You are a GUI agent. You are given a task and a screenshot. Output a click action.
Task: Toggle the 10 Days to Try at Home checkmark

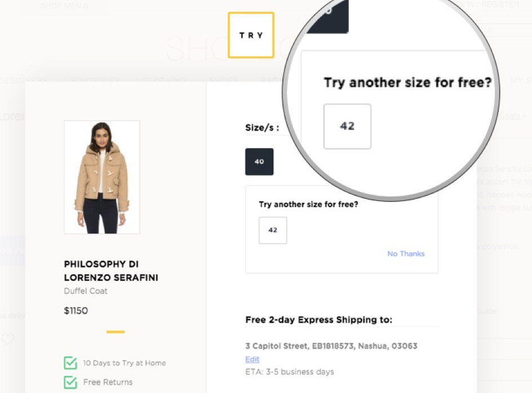[70, 363]
